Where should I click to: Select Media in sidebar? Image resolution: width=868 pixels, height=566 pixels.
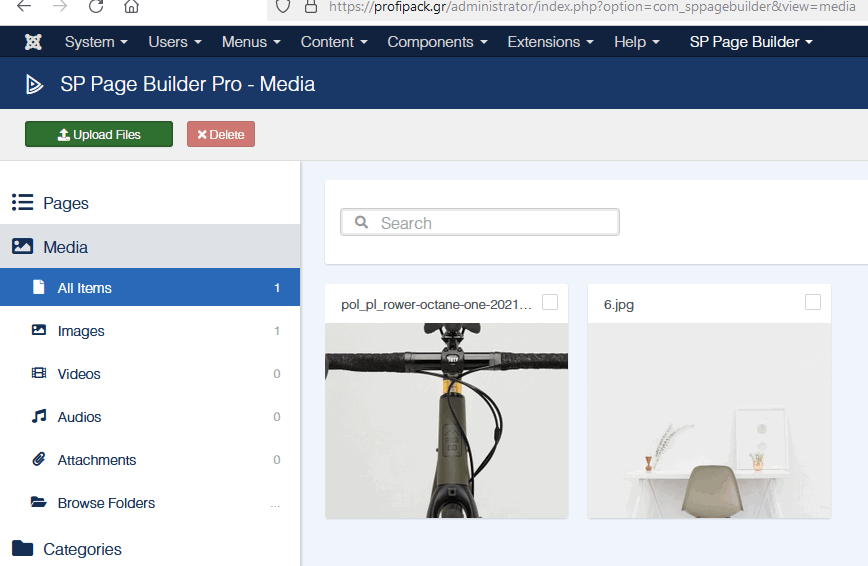click(x=150, y=246)
